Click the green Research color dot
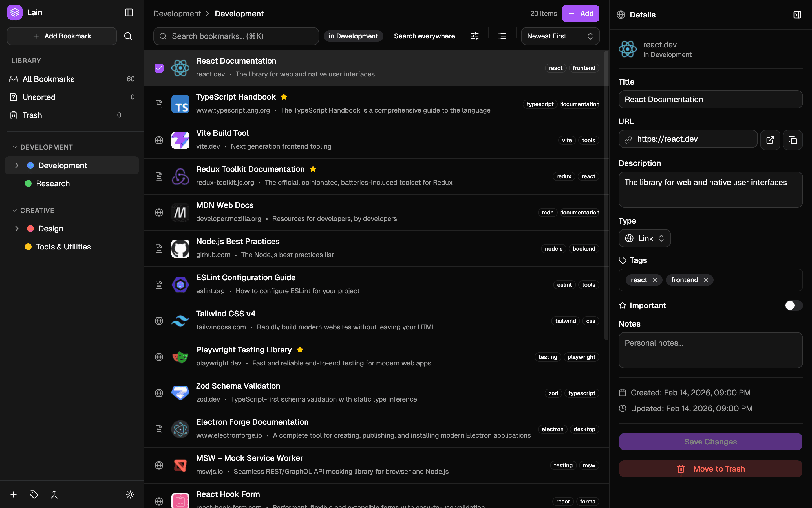 [28, 183]
